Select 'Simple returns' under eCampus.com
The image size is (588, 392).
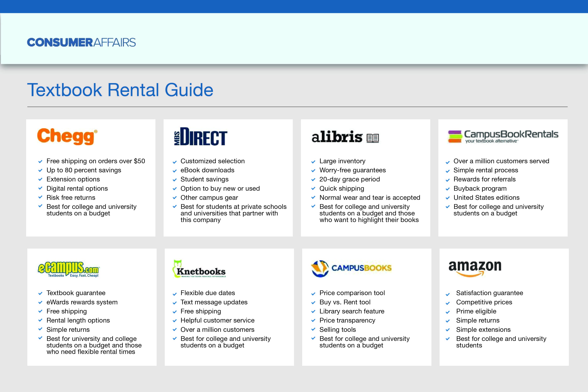(x=68, y=329)
